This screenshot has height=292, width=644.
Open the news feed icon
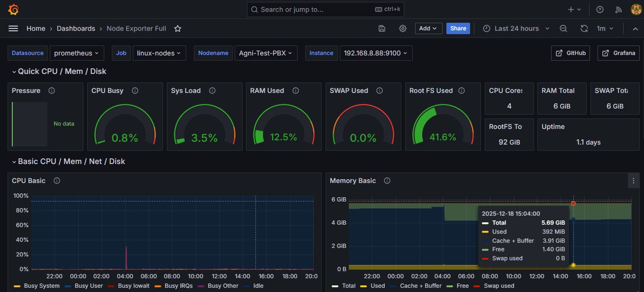(x=618, y=9)
